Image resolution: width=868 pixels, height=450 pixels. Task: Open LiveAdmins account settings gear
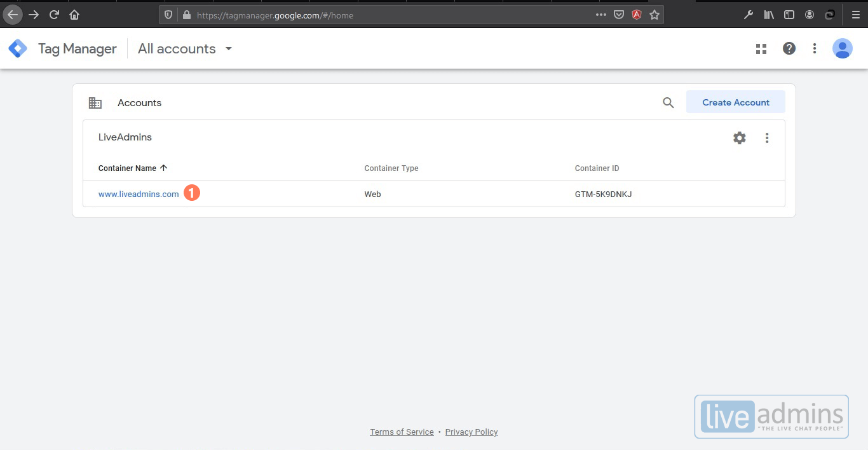740,138
